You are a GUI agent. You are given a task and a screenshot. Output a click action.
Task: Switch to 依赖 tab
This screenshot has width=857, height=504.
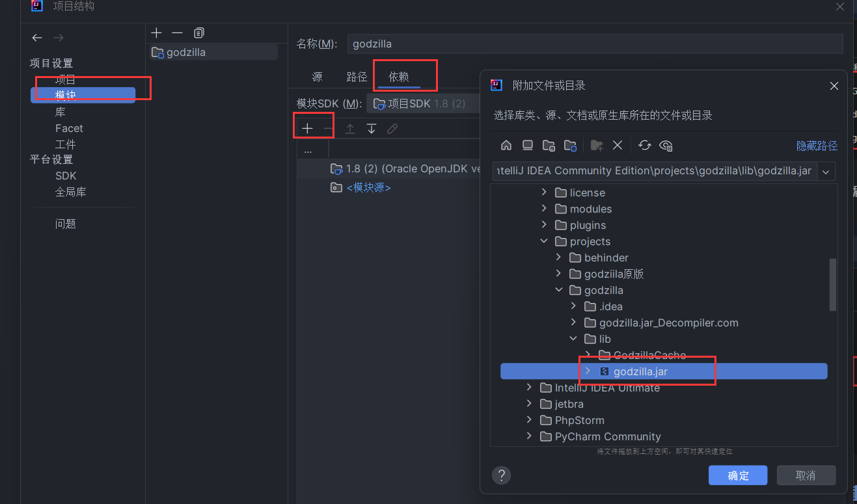(x=399, y=77)
